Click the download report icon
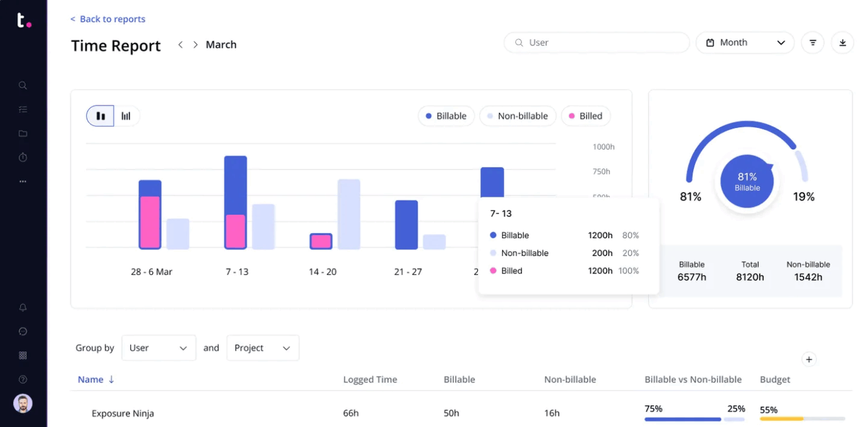The width and height of the screenshot is (868, 427). tap(843, 42)
